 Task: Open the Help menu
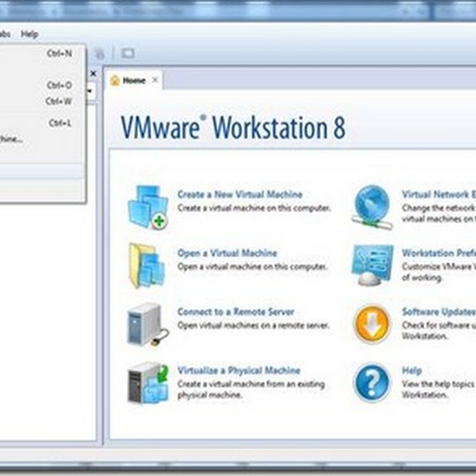tap(29, 34)
